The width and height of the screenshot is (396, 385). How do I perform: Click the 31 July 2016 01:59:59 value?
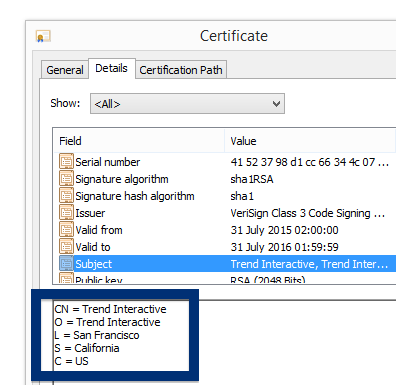click(284, 247)
